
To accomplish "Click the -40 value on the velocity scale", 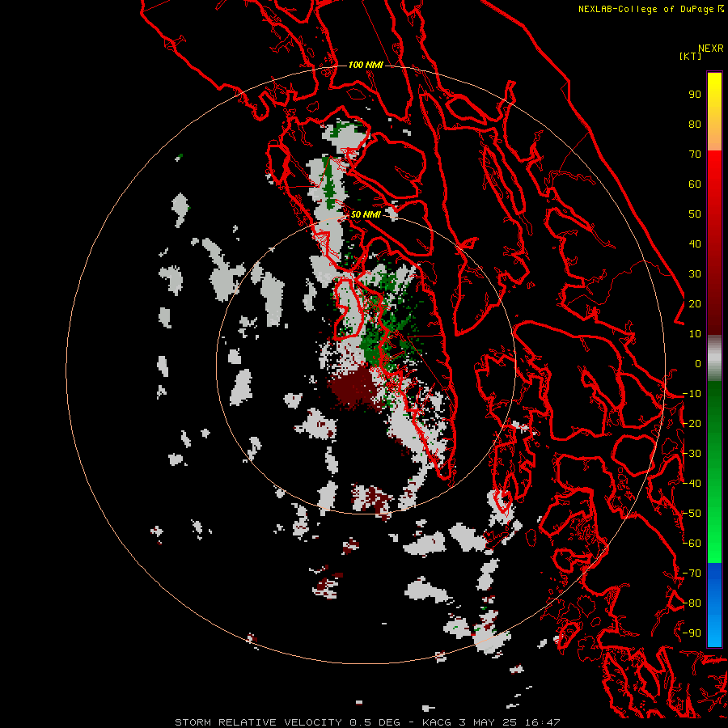I will click(x=692, y=484).
